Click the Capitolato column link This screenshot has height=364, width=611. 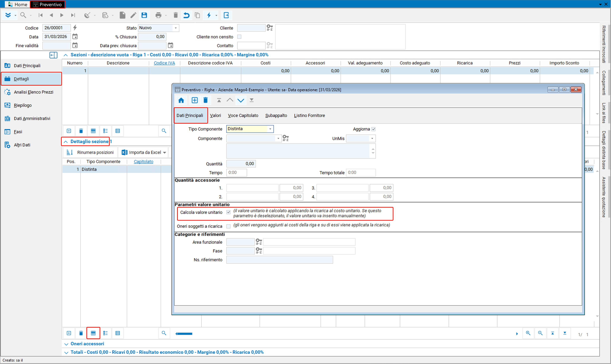(x=144, y=162)
